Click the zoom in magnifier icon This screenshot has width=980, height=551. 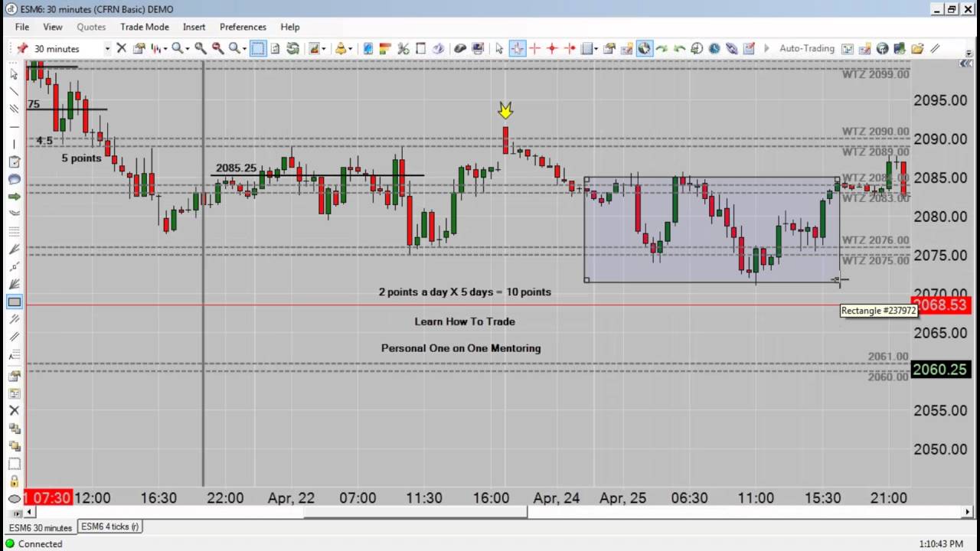point(201,48)
